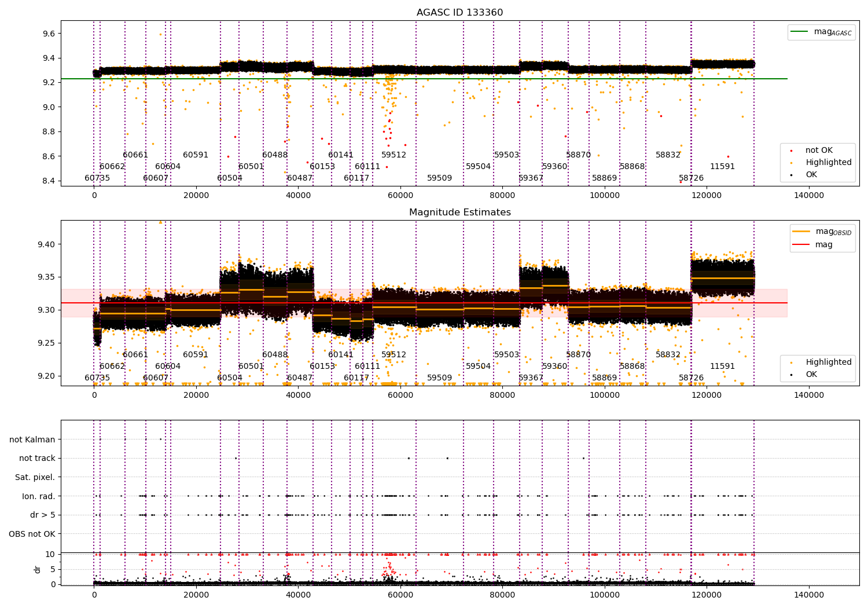Click the 9.40 y-axis tick label
868x608 pixels.
46,244
